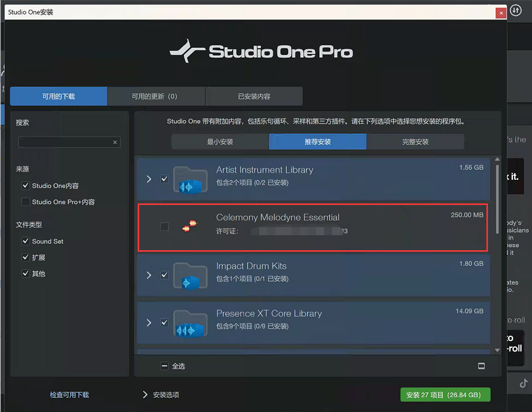Screen dimensions: 532x412
Task: Click the package list vertical scrollbar
Action: [497, 200]
